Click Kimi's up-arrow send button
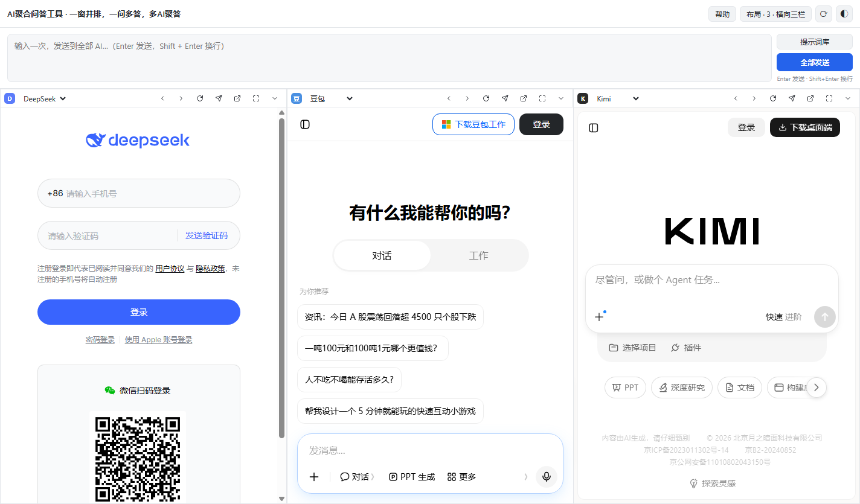Screen dimensions: 860x504 pos(825,317)
